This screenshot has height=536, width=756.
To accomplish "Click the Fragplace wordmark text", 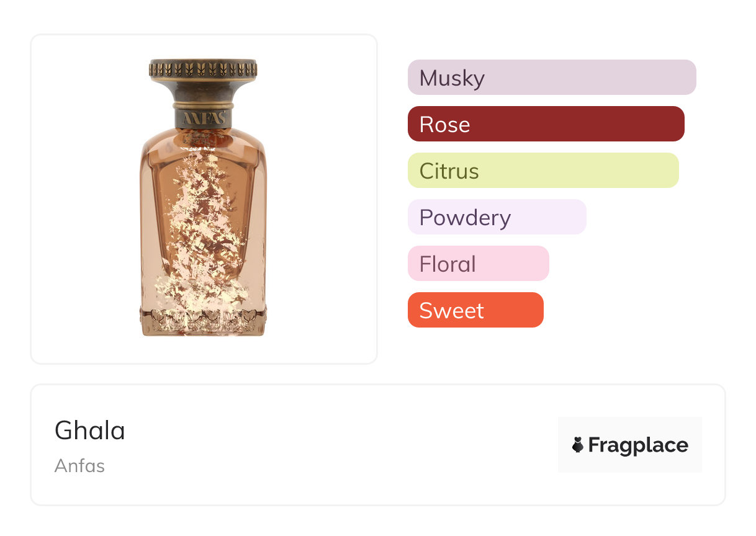I will (x=638, y=445).
